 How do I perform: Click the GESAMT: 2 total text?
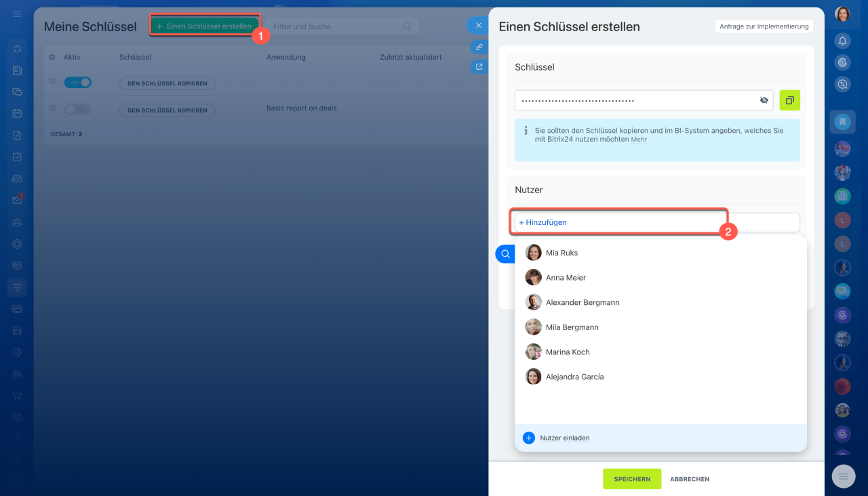pyautogui.click(x=66, y=134)
